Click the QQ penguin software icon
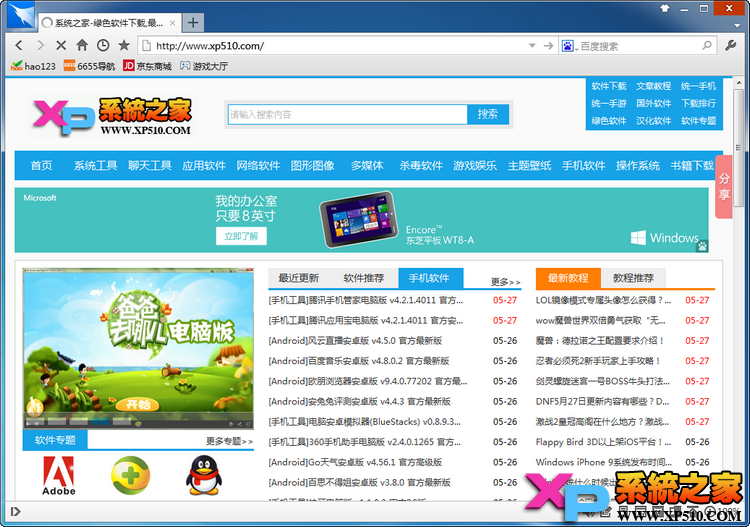 (x=204, y=475)
